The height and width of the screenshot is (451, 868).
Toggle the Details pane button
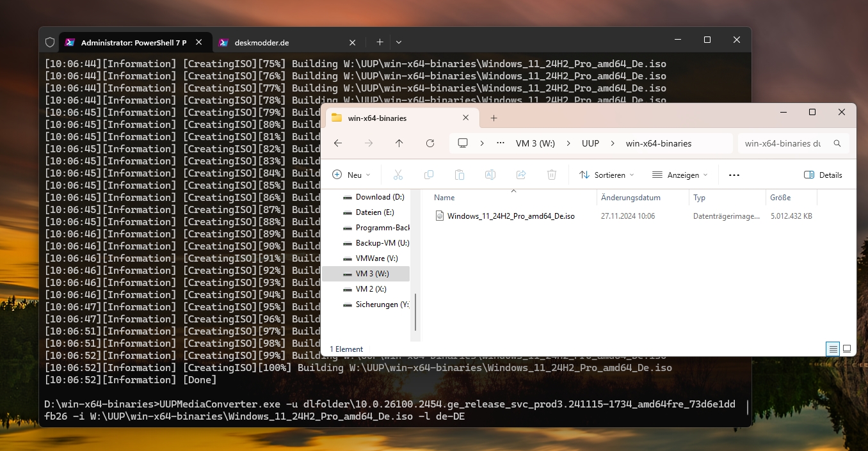[x=823, y=175]
